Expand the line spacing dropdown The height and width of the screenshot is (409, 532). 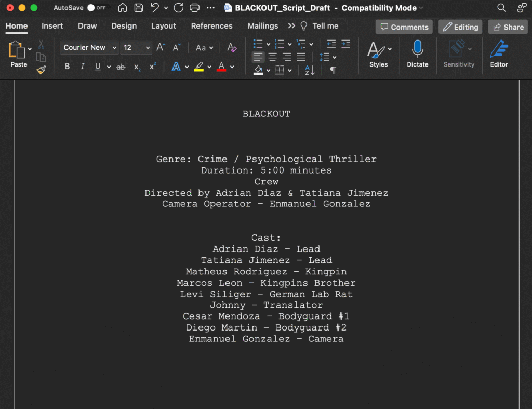click(327, 57)
